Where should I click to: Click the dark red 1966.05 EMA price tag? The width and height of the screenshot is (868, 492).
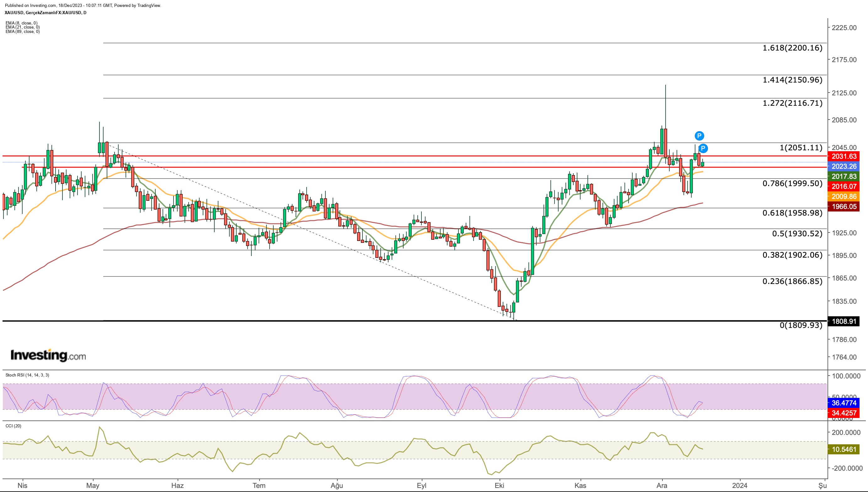844,206
